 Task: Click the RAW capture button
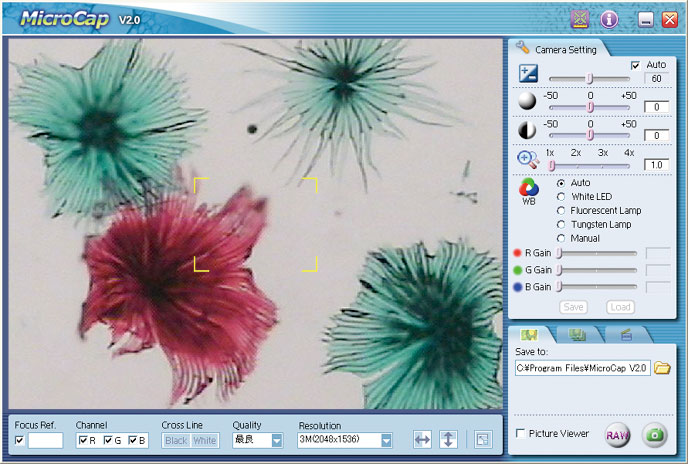[x=617, y=435]
